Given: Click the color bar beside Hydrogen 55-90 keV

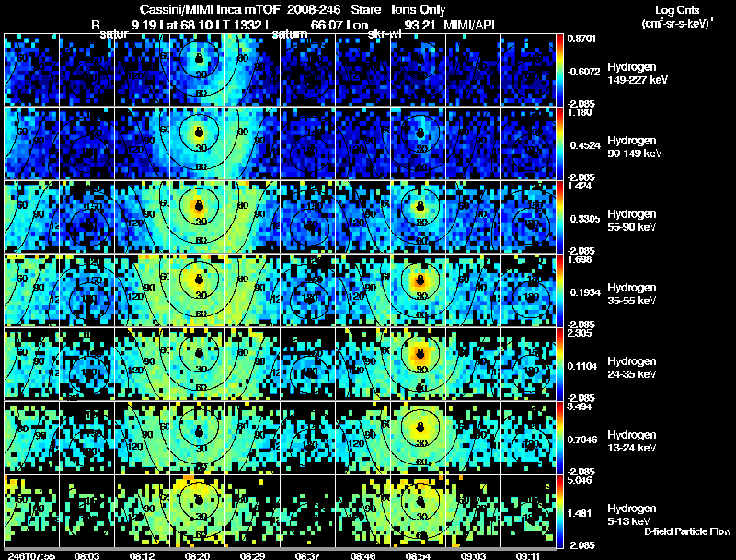Looking at the screenshot, I should pos(559,217).
